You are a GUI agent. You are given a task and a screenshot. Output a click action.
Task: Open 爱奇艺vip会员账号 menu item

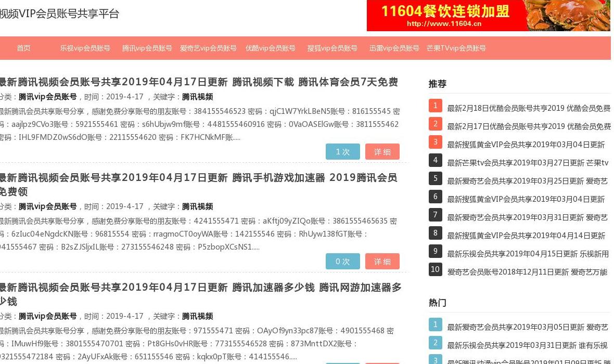[x=208, y=48]
